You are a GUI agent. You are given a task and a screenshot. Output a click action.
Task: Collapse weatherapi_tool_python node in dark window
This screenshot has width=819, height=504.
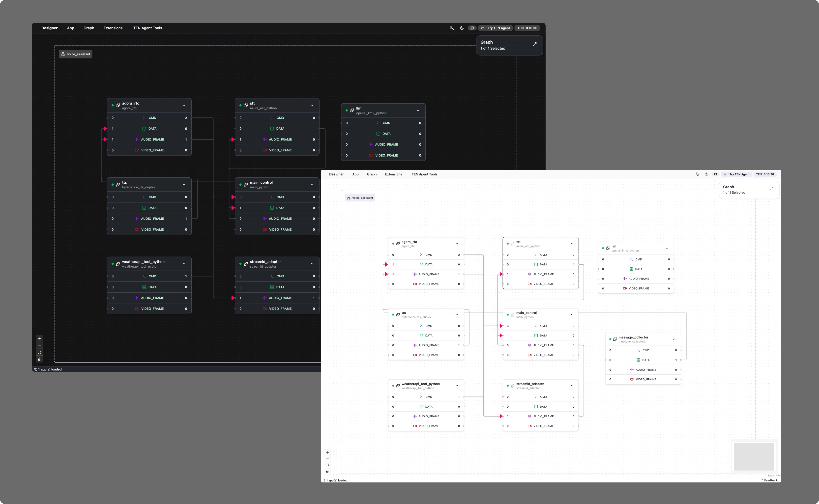coord(184,264)
